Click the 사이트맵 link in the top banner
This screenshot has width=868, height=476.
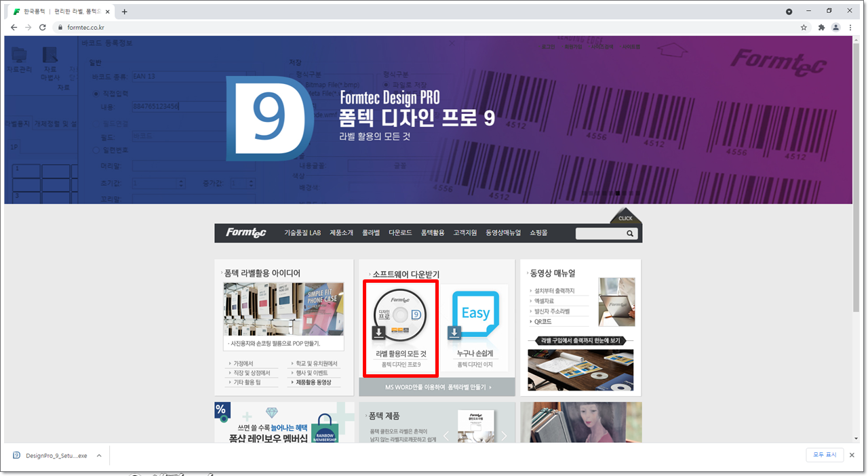tap(630, 47)
